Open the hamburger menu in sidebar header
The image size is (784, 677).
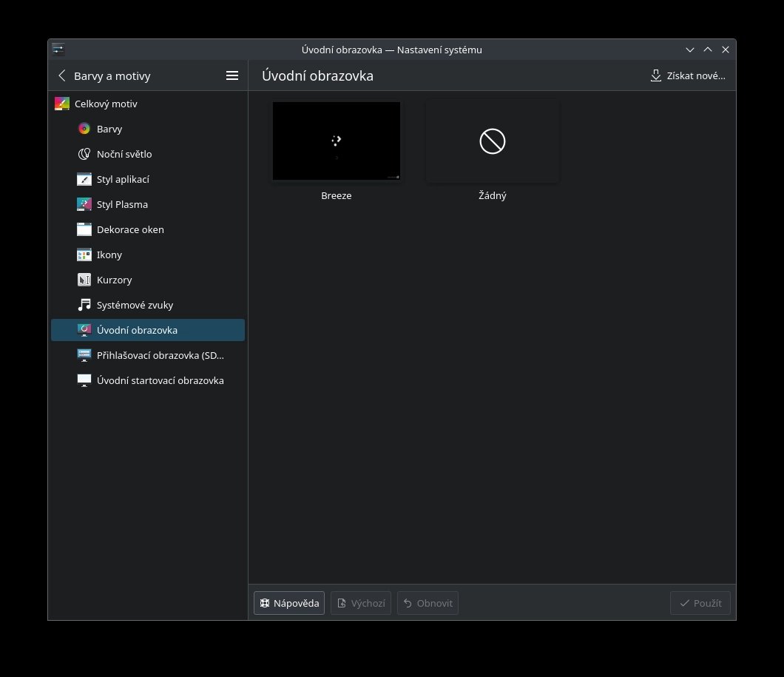coord(232,75)
